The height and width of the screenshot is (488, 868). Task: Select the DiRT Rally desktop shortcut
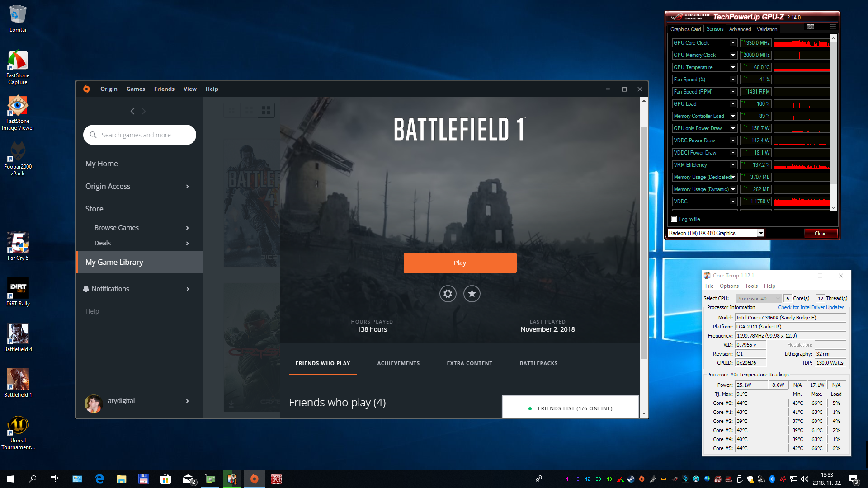click(x=18, y=292)
